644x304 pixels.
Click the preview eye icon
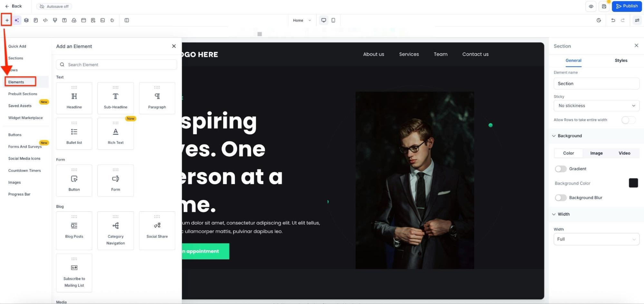(591, 6)
